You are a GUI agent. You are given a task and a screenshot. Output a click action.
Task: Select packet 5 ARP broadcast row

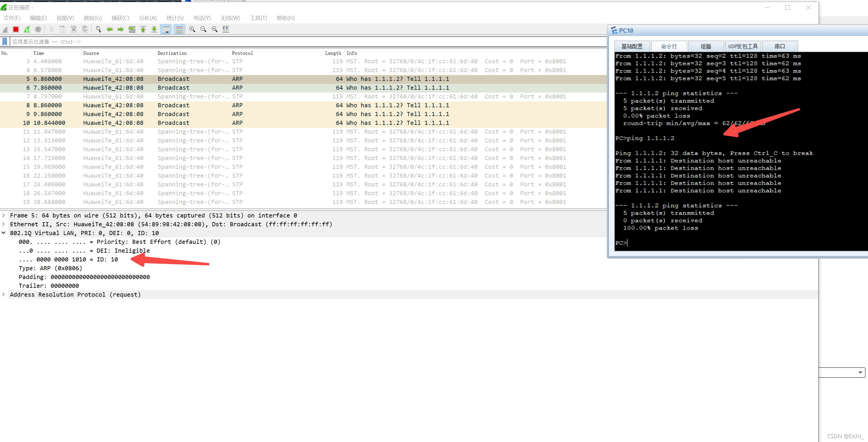click(303, 79)
